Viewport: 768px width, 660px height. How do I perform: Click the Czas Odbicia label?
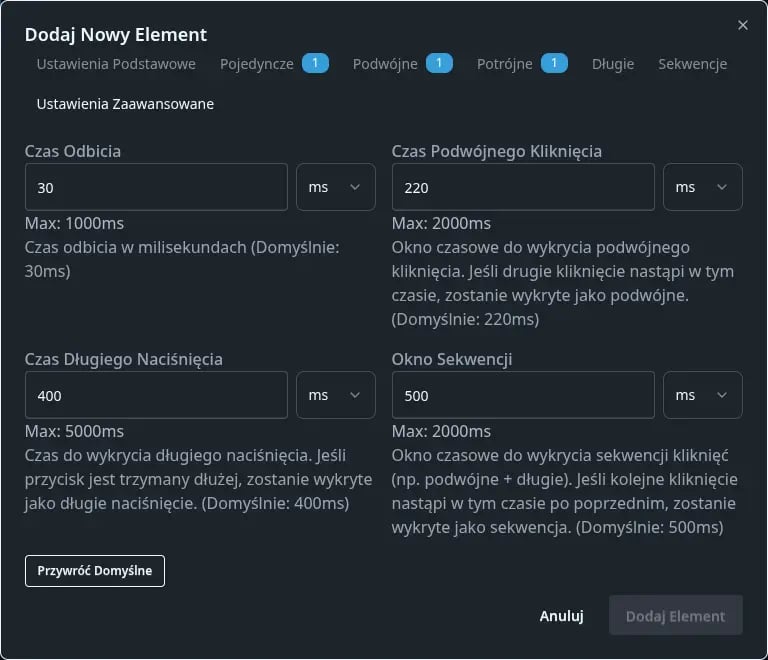coord(73,151)
